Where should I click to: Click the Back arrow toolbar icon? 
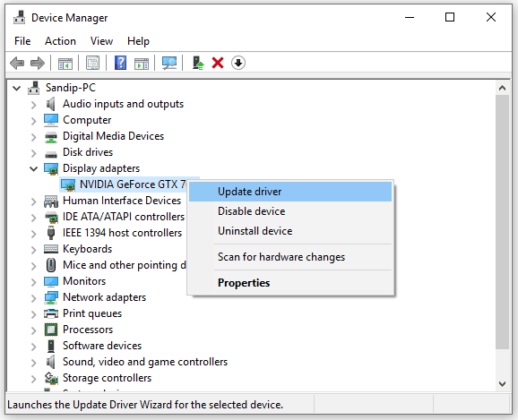coord(17,63)
